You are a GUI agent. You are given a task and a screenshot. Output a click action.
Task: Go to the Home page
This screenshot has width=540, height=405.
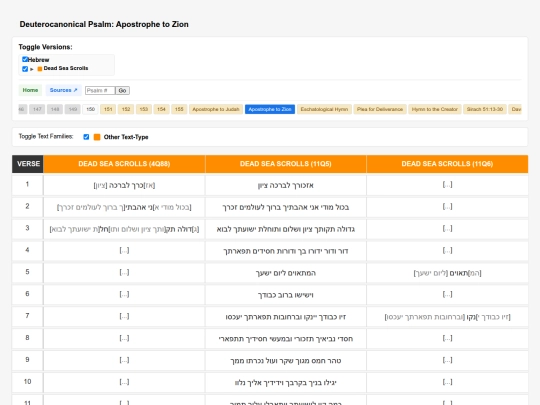[x=30, y=90]
